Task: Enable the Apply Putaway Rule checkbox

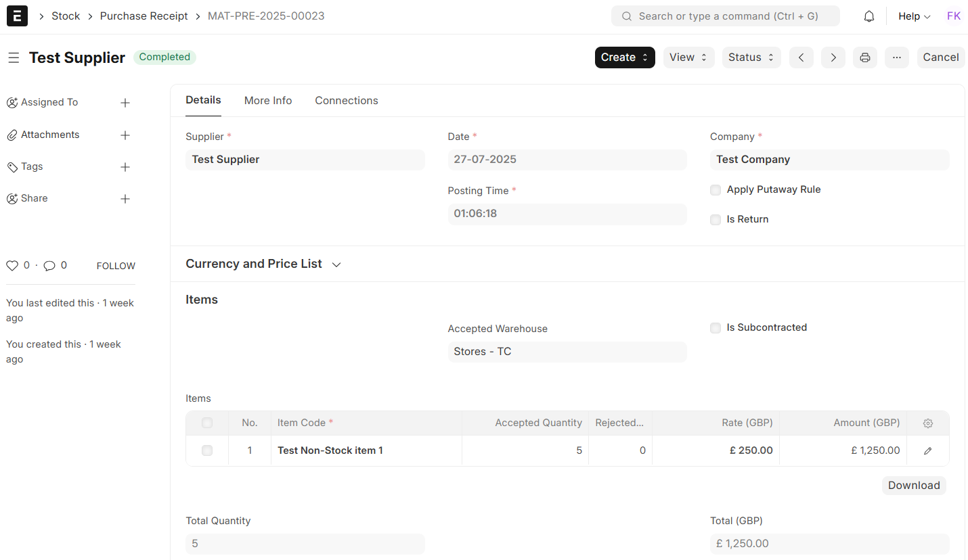Action: click(716, 190)
